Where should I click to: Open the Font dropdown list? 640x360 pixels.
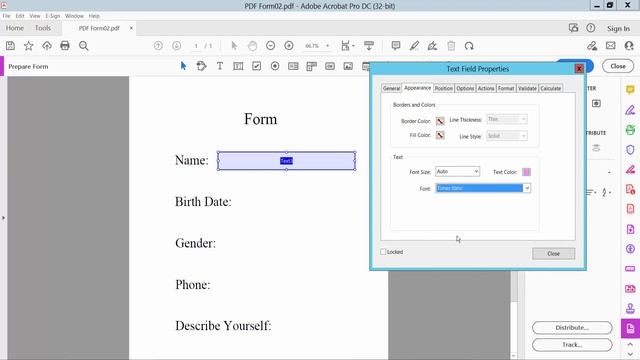[483, 188]
